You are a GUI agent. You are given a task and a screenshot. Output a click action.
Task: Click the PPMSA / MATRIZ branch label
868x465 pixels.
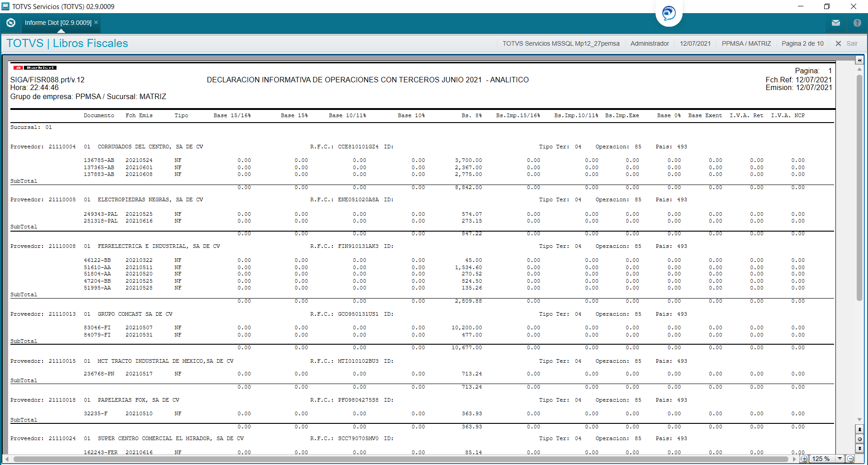pyautogui.click(x=746, y=43)
